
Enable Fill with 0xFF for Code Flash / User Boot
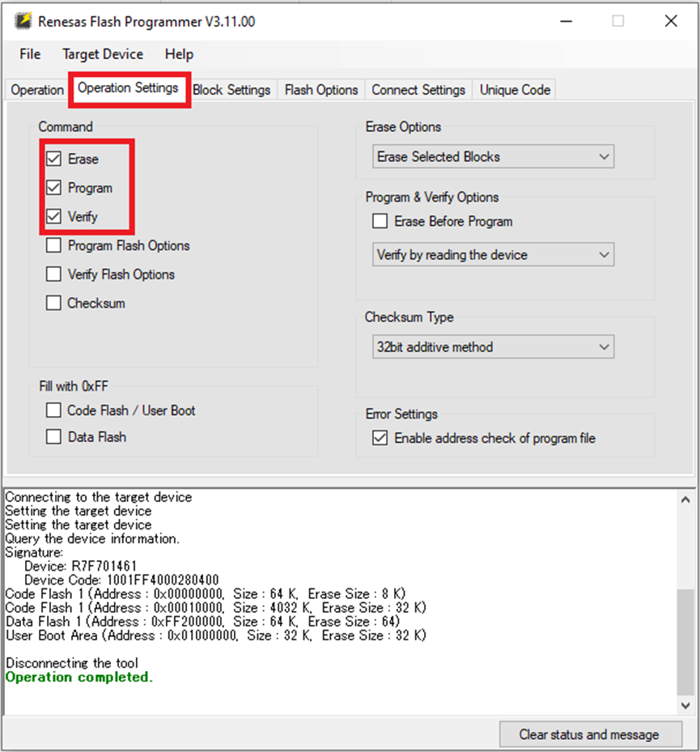click(x=53, y=410)
